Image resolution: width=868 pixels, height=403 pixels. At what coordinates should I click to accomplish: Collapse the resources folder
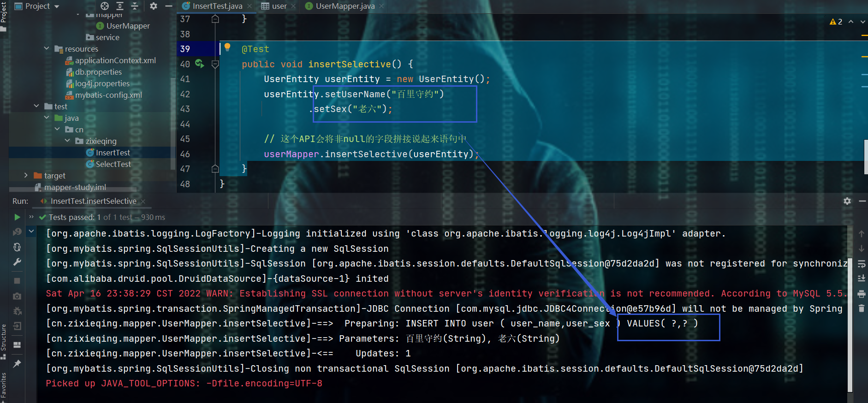click(x=47, y=48)
